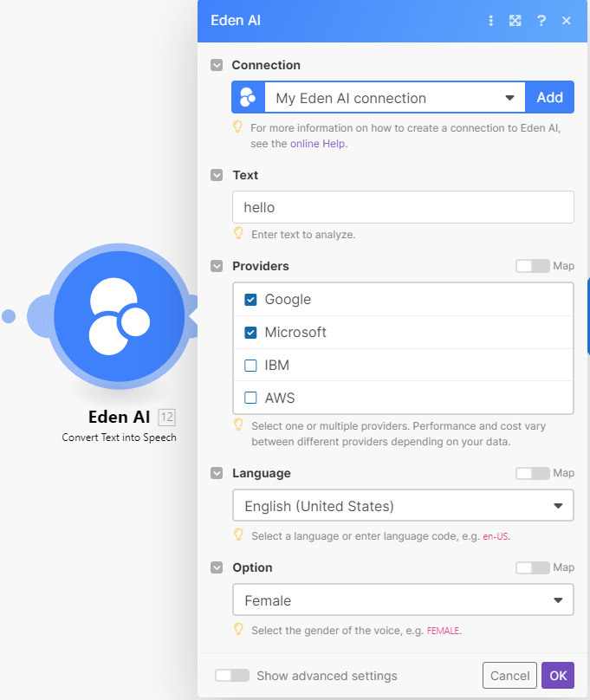
Task: Open the My Eden AI connection dropdown
Action: [x=394, y=97]
